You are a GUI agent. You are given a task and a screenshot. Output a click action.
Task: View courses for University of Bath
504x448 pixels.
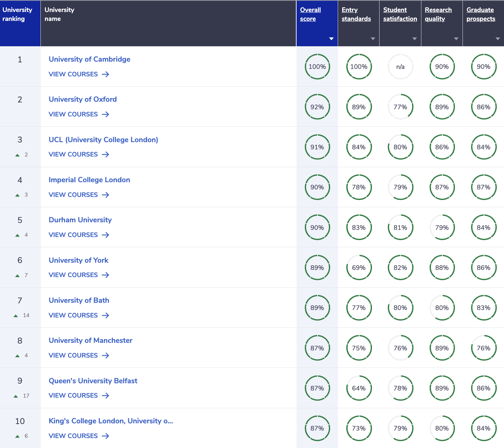point(79,315)
